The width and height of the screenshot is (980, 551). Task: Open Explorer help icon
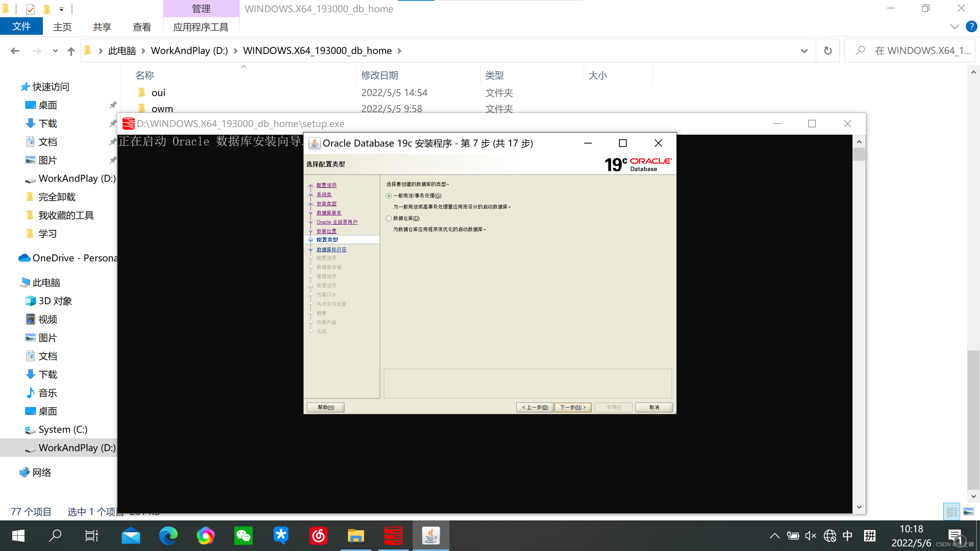click(x=971, y=26)
